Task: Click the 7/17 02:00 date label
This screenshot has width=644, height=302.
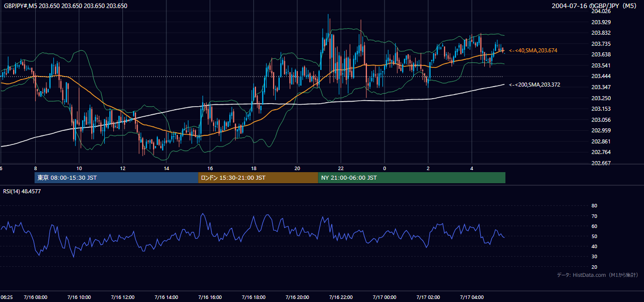Action: coord(428,297)
